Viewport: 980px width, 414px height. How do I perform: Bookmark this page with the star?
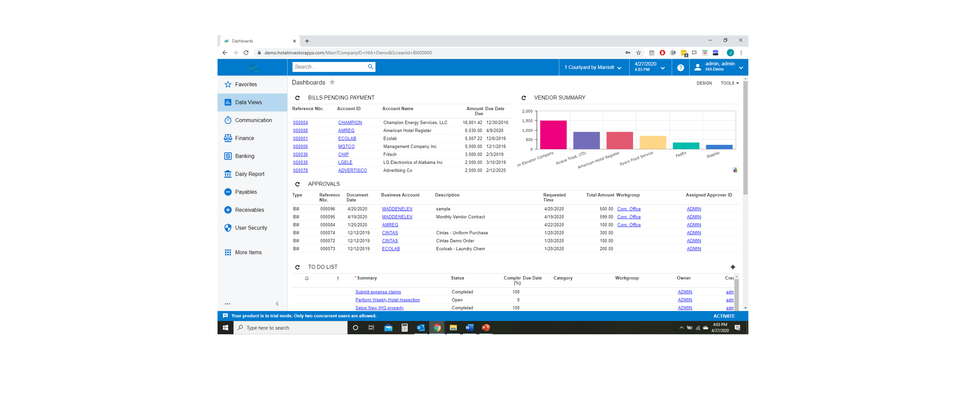638,53
